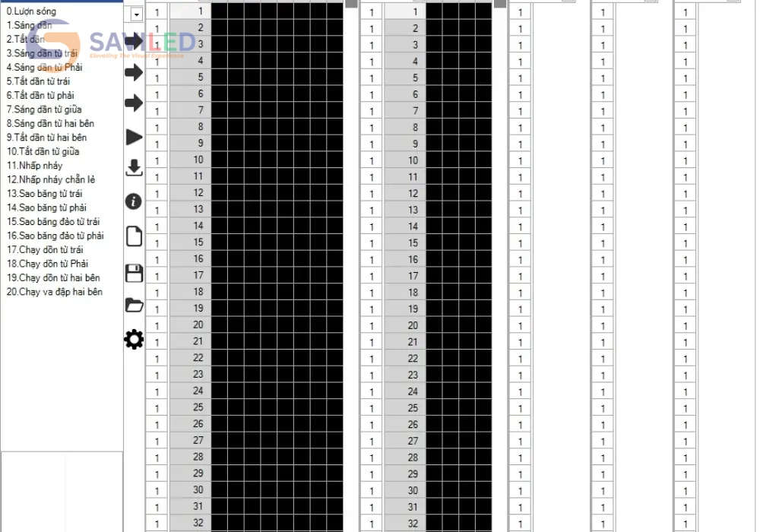Screen dimensions: 760x532
Task: Choose the '17.Chạy dồn từ trái' effect
Action: [46, 249]
